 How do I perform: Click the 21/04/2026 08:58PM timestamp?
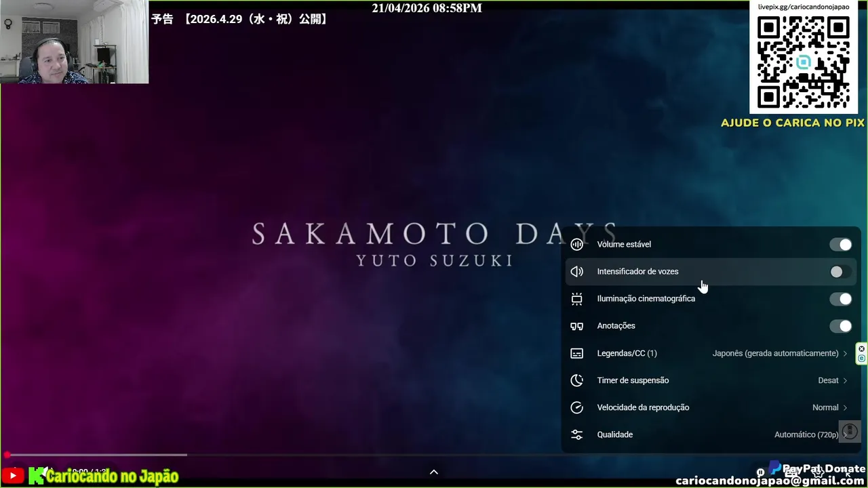pyautogui.click(x=427, y=8)
